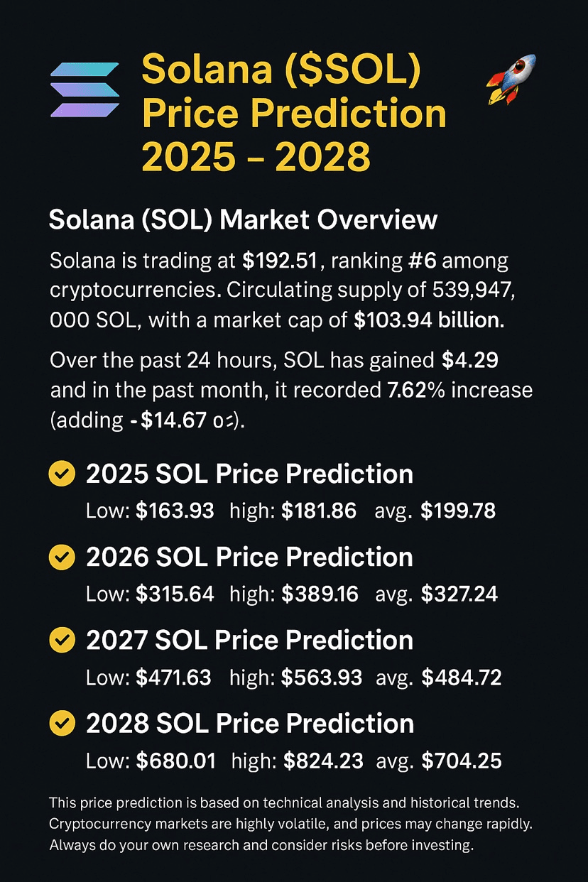Click the Solana logo icon

[85, 90]
